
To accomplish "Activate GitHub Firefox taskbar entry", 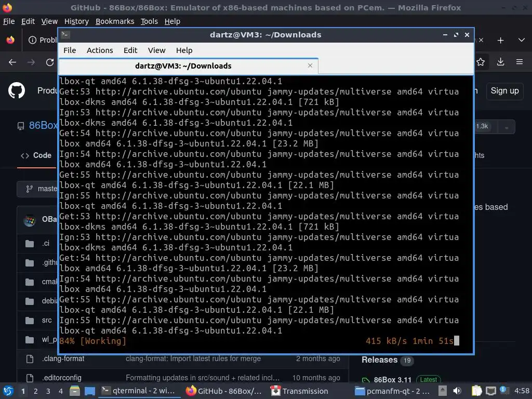I will pos(224,391).
